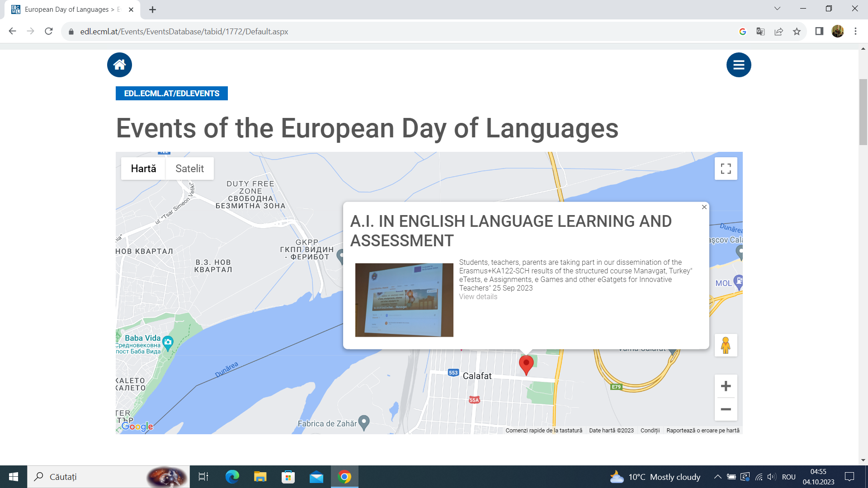Switch map to Satelit view
This screenshot has height=488, width=868.
tap(189, 169)
